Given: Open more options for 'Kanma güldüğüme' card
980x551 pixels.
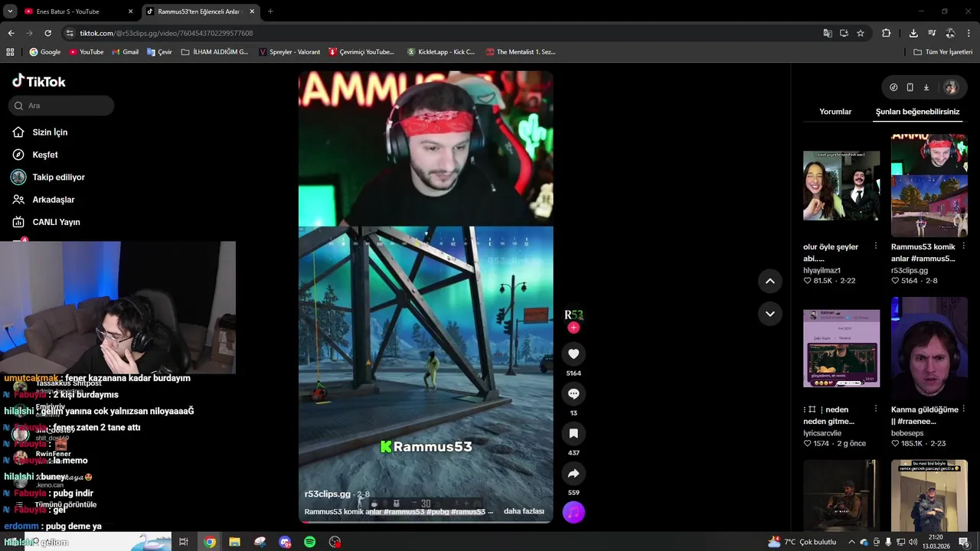Looking at the screenshot, I should [963, 409].
